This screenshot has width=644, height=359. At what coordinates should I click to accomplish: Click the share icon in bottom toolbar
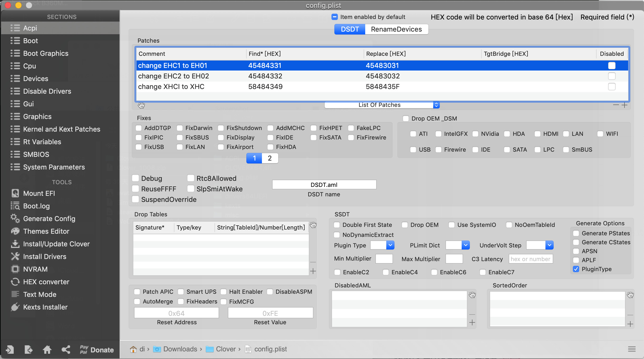pos(66,350)
